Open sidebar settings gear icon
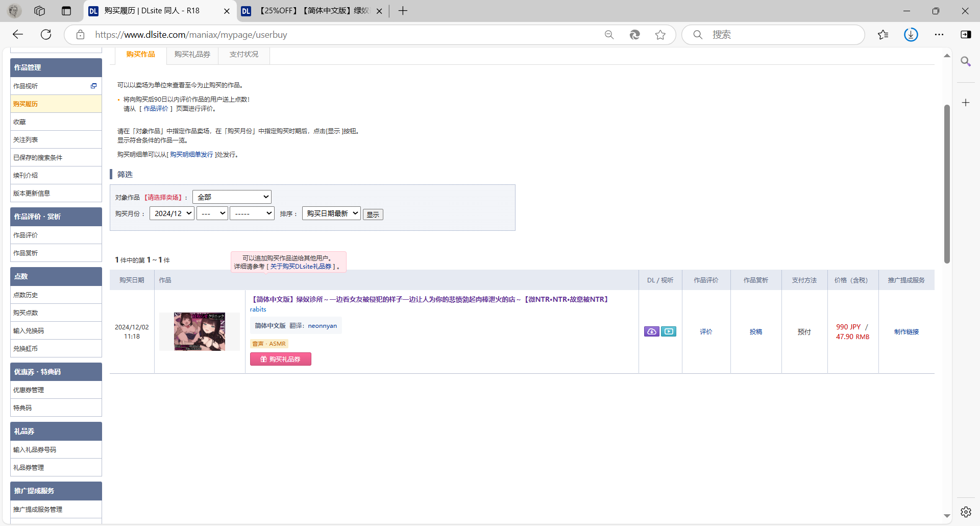This screenshot has height=526, width=980. point(966,512)
